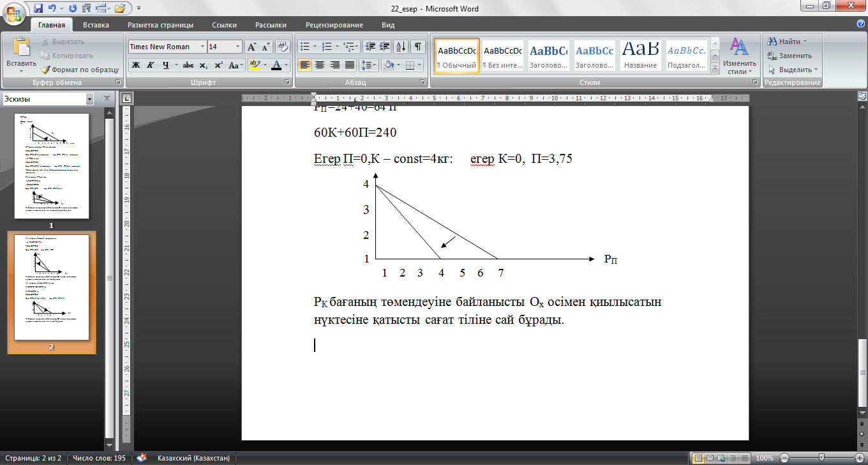Select page 2 thumbnail
The width and height of the screenshot is (868, 465).
coord(51,288)
